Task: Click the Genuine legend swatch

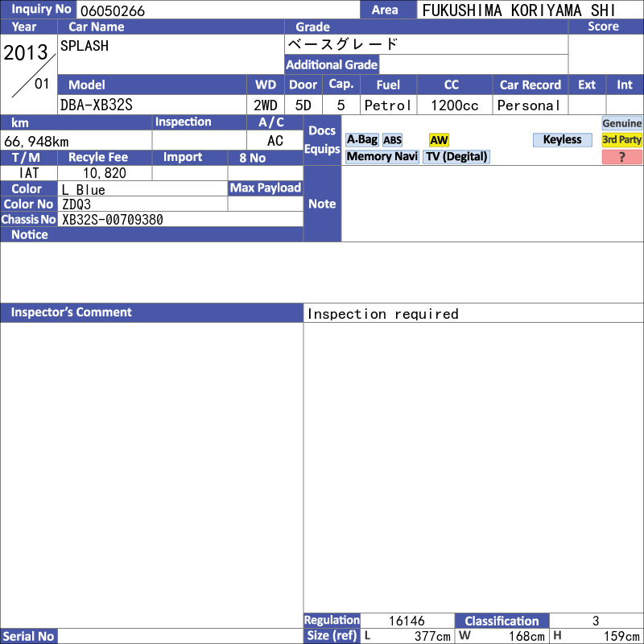Action: (x=621, y=123)
